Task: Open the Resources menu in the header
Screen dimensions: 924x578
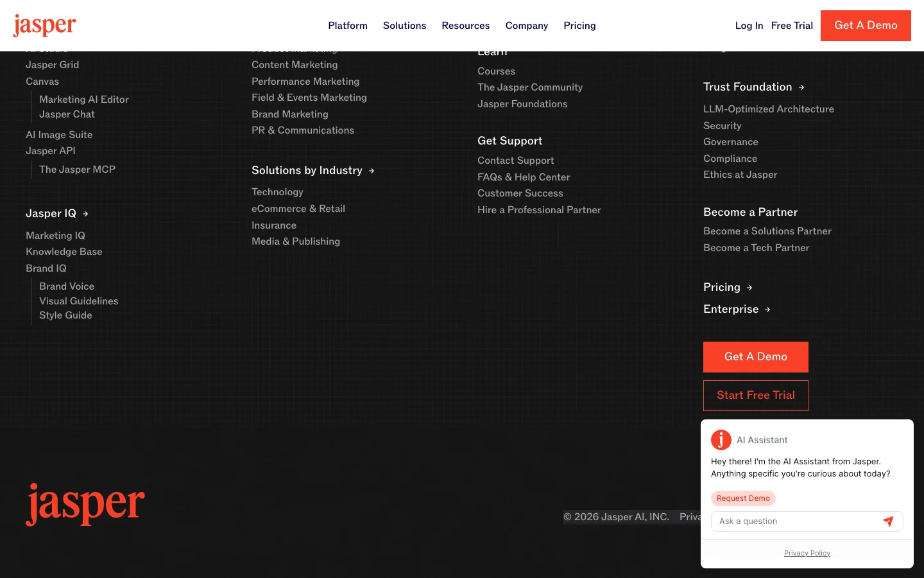Action: click(x=466, y=26)
